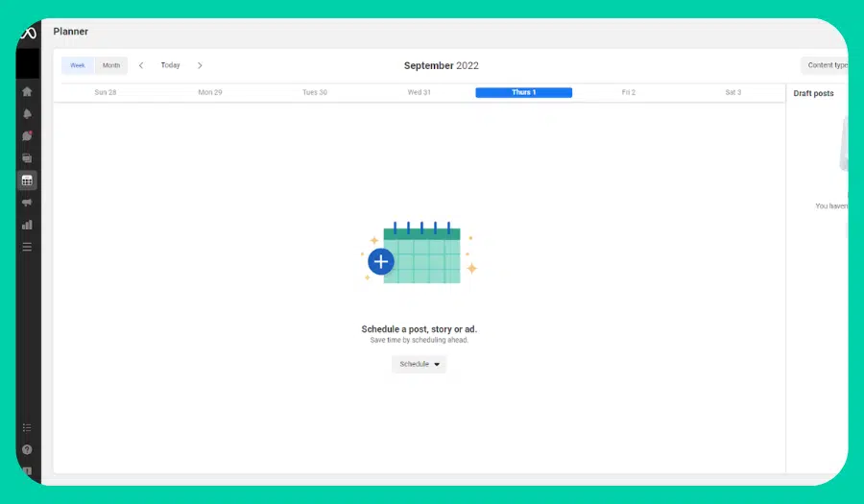864x504 pixels.
Task: Click the blue plus calendar illustration
Action: 419,253
